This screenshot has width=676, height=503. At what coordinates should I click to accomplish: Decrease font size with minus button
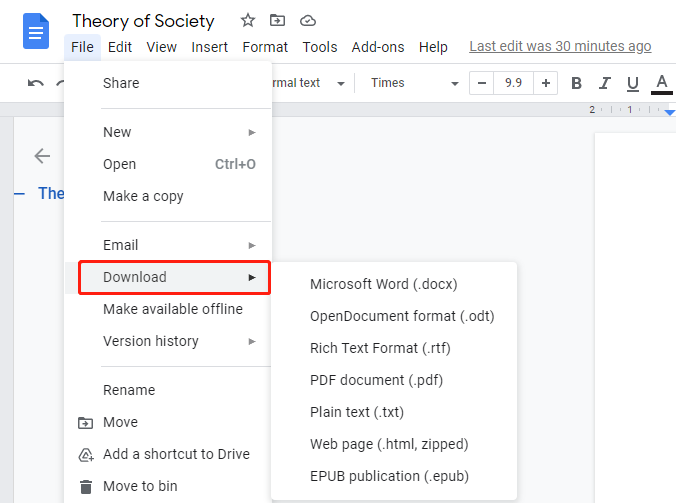click(482, 83)
